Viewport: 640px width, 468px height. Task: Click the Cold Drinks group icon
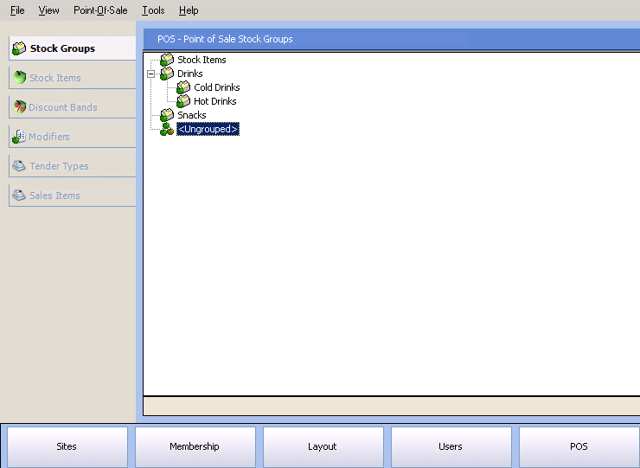coord(183,87)
